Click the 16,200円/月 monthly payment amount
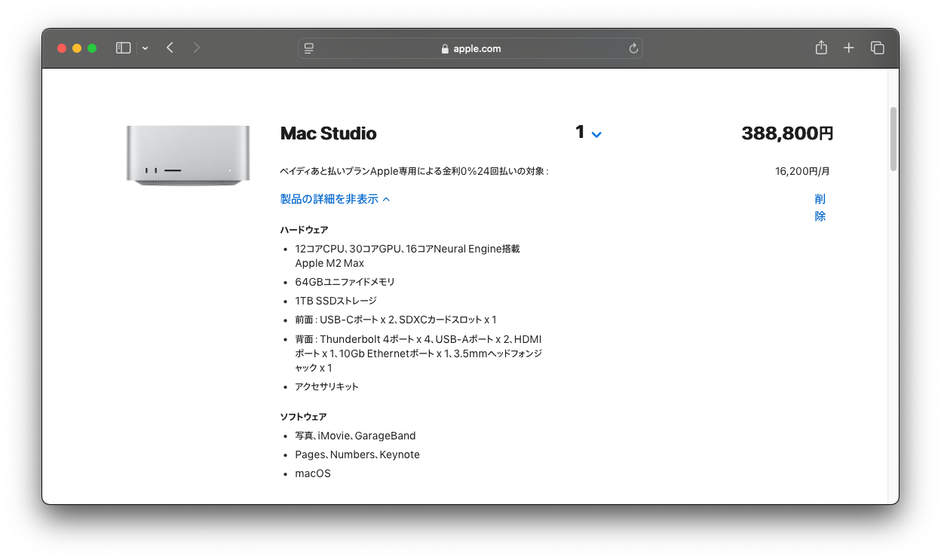Image resolution: width=941 pixels, height=560 pixels. [802, 171]
